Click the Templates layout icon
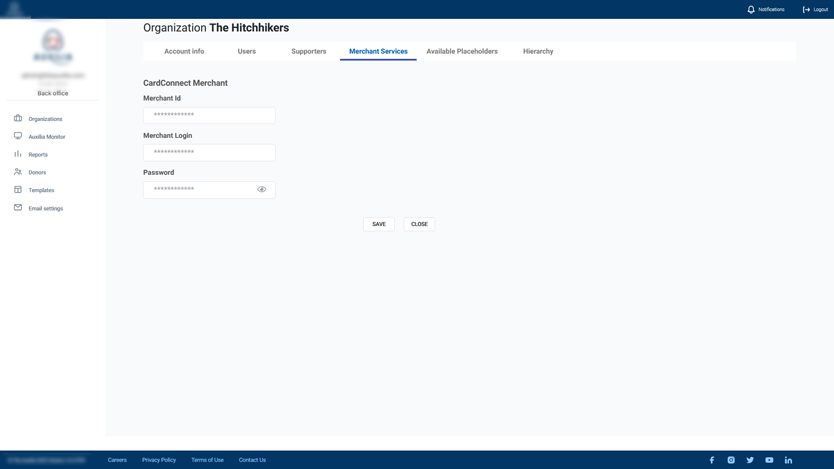Screen dimensions: 834x469 (18, 190)
